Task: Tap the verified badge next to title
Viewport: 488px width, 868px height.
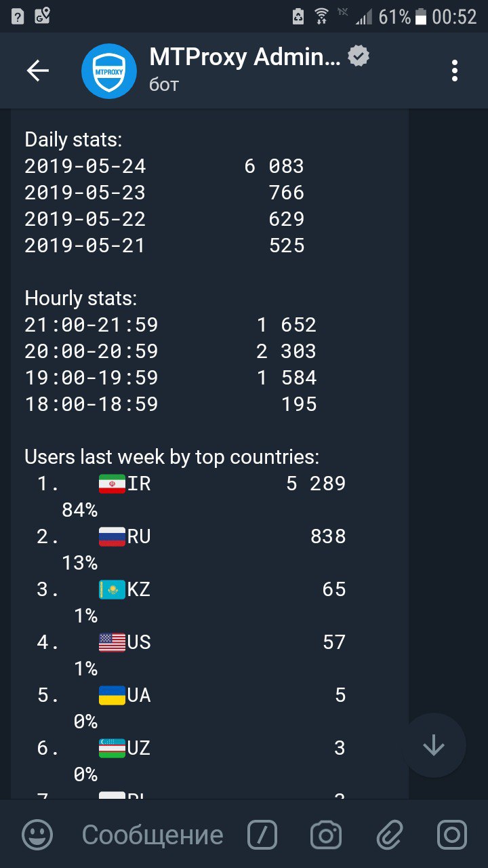Action: pyautogui.click(x=359, y=58)
